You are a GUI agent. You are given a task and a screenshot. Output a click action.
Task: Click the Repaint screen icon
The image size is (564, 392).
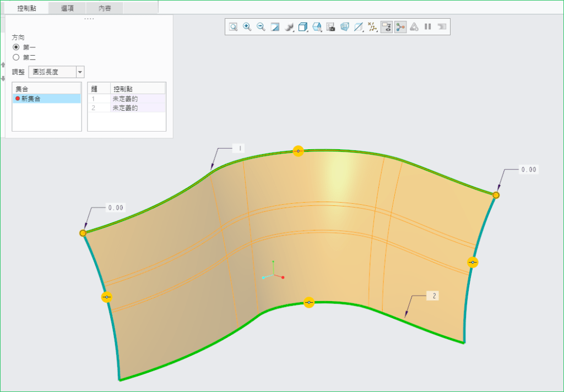(275, 27)
